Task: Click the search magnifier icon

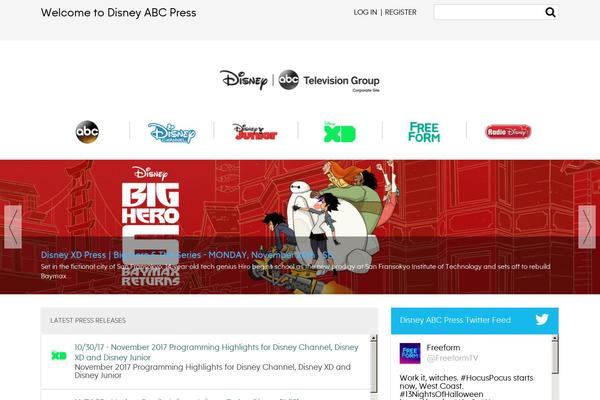Action: point(550,13)
